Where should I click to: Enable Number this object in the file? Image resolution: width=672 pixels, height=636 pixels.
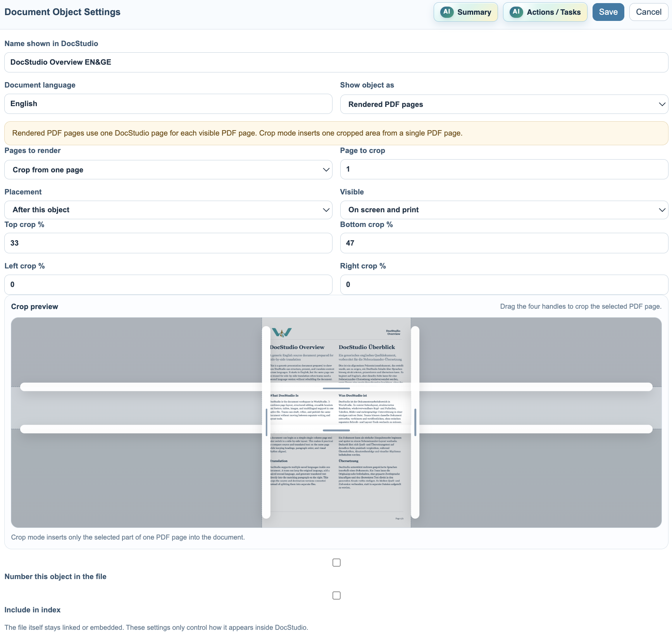pyautogui.click(x=336, y=562)
